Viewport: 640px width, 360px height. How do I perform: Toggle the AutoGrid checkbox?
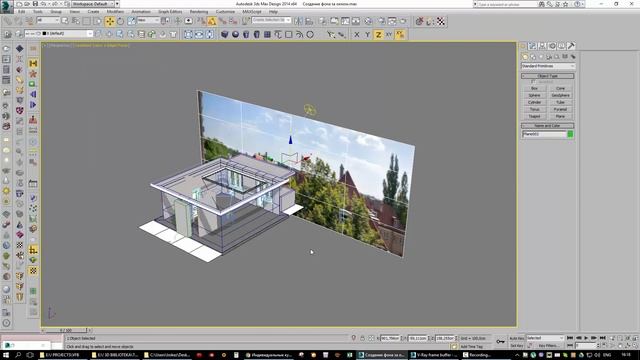click(x=533, y=82)
